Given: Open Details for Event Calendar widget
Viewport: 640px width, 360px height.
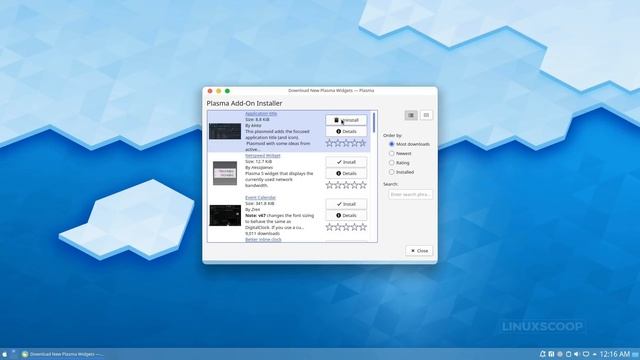Looking at the screenshot, I should (346, 216).
